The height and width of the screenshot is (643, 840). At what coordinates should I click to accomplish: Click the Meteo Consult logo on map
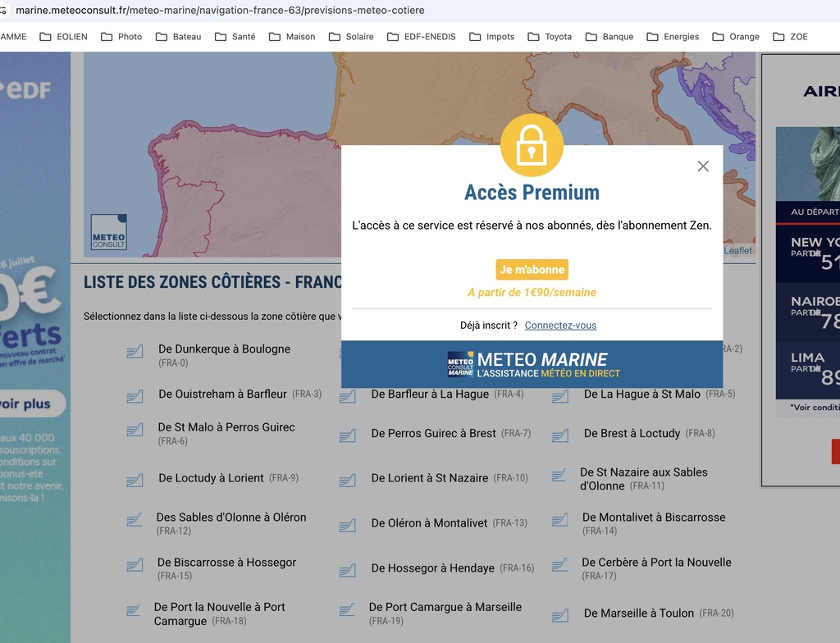point(109,232)
